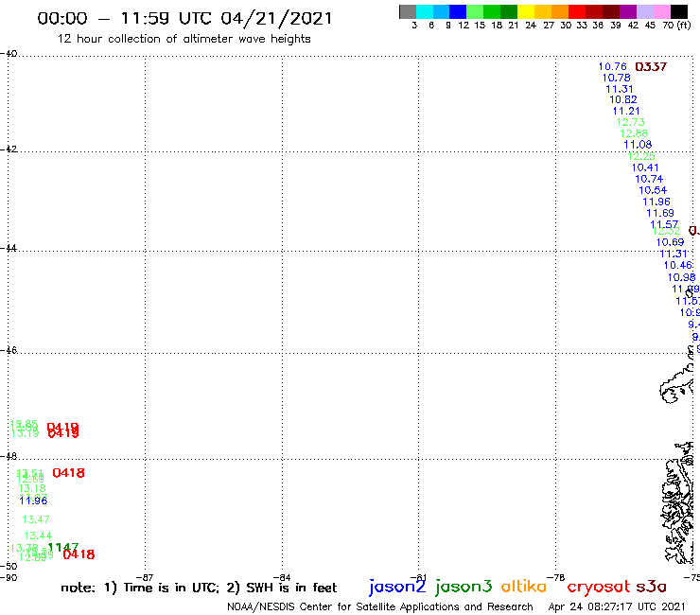Click the jason3 satellite legend label
This screenshot has height=615, width=700.
click(x=464, y=587)
